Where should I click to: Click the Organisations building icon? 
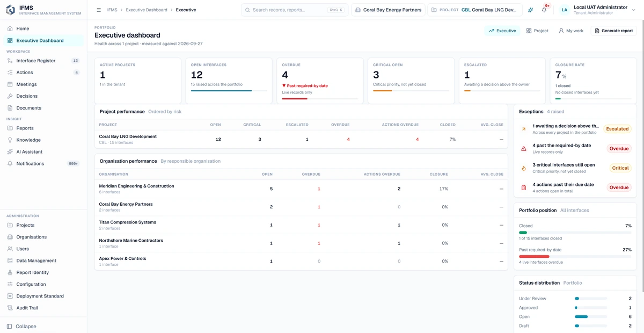10,237
